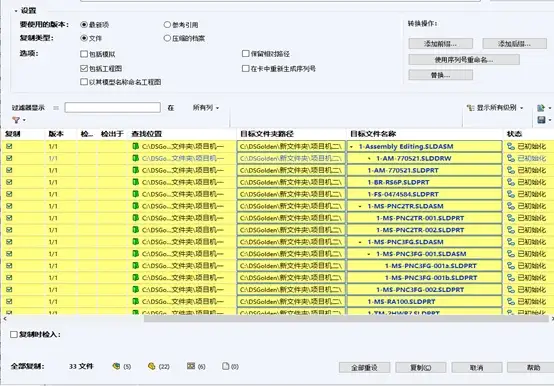The image size is (554, 386).
Task: Choose 文件 as copy type
Action: click(x=84, y=38)
